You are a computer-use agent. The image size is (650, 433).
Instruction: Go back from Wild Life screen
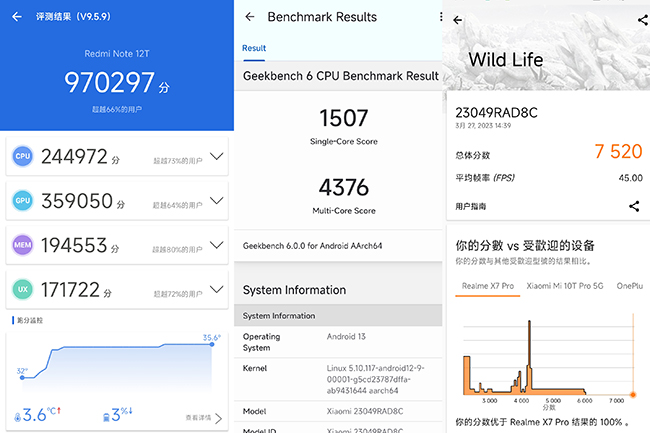pyautogui.click(x=457, y=20)
